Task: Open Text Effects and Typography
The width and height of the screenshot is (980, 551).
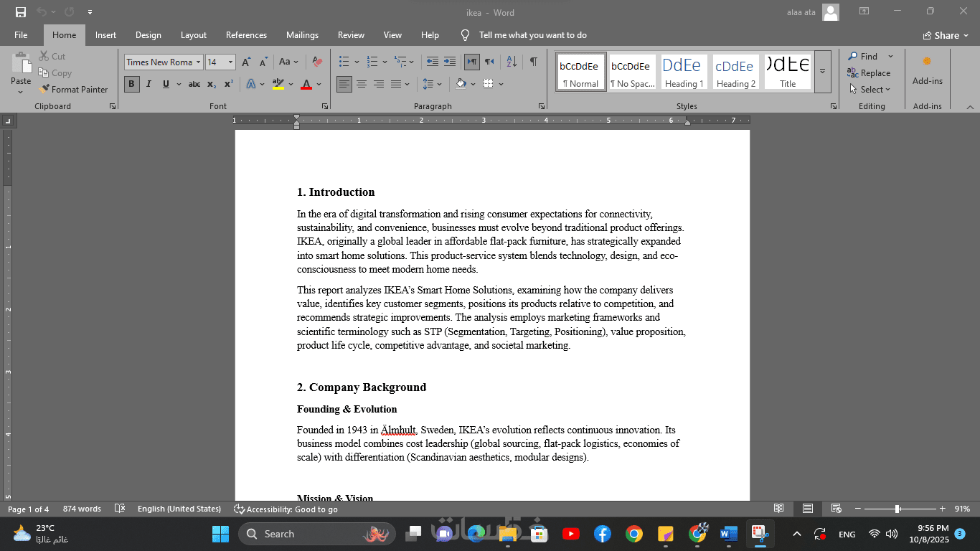Action: (251, 84)
